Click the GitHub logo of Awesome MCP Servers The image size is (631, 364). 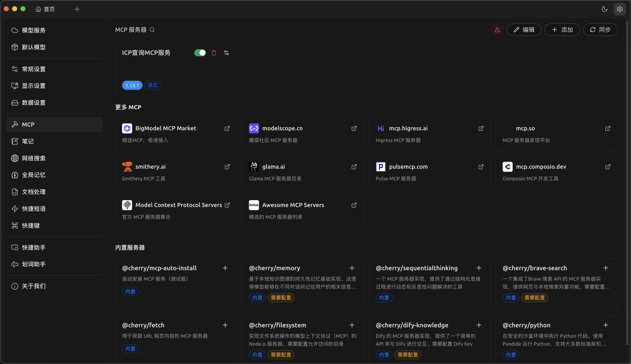tap(254, 205)
